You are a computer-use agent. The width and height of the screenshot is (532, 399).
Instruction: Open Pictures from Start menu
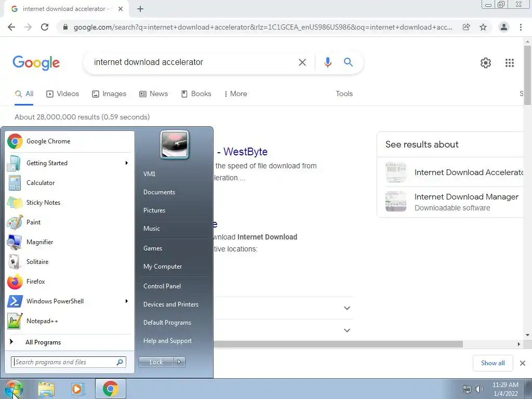(154, 210)
